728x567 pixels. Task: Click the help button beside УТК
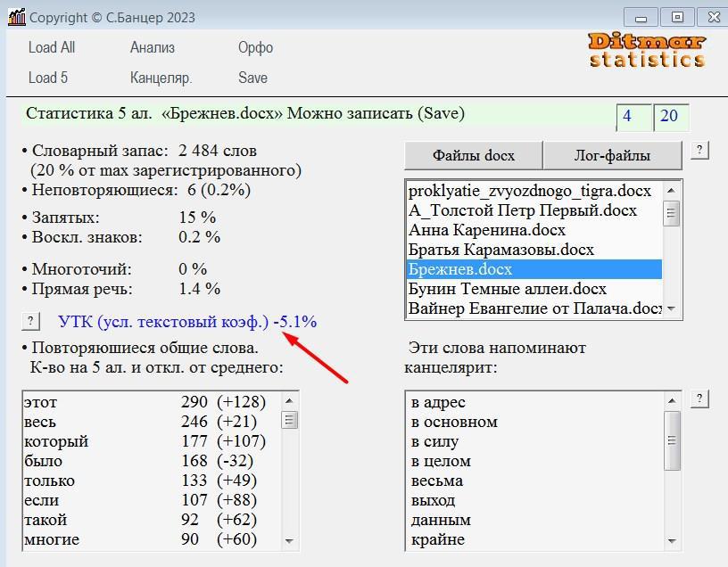(x=31, y=321)
